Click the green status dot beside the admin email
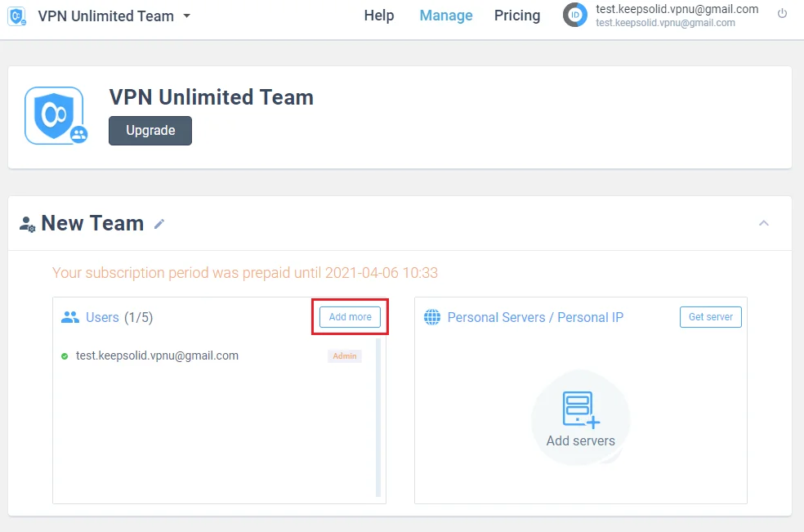Viewport: 804px width, 532px height. (x=65, y=356)
